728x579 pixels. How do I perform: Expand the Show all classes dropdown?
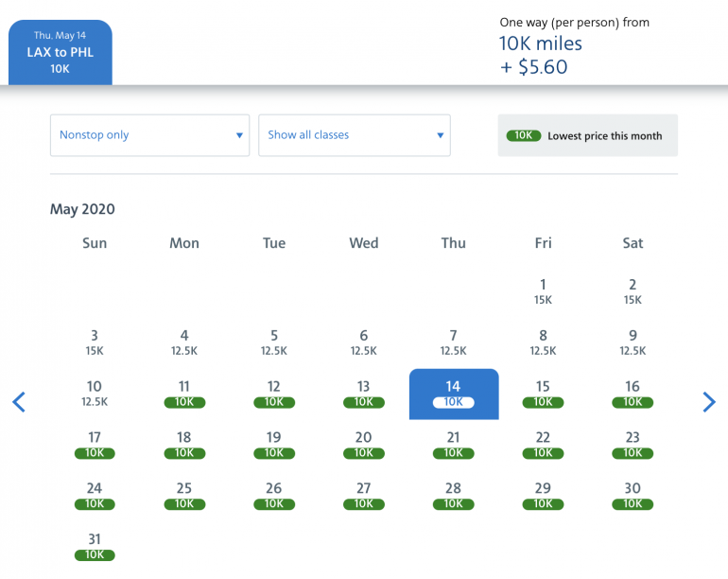point(355,135)
